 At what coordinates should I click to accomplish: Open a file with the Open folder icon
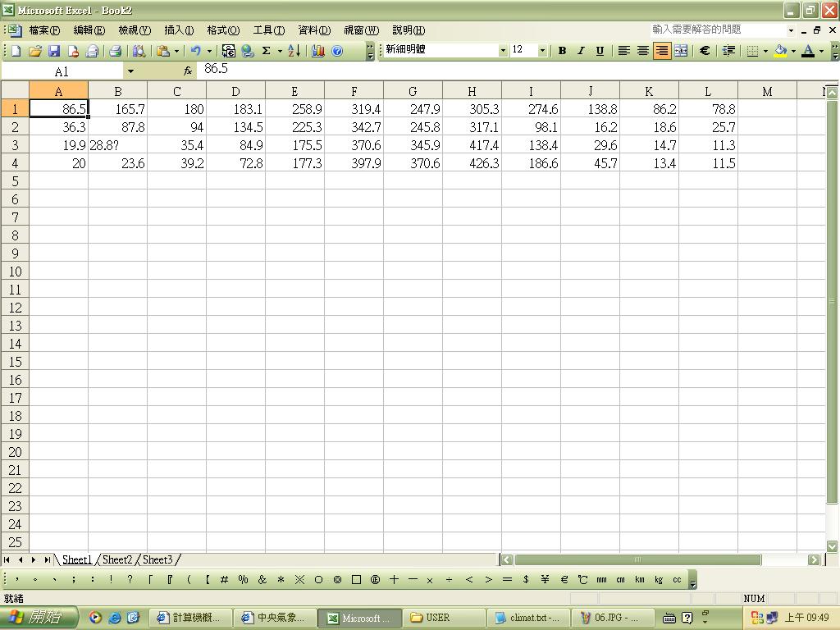34,51
